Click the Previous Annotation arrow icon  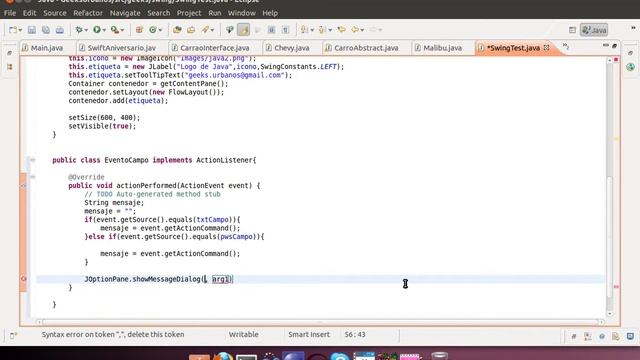tap(322, 30)
